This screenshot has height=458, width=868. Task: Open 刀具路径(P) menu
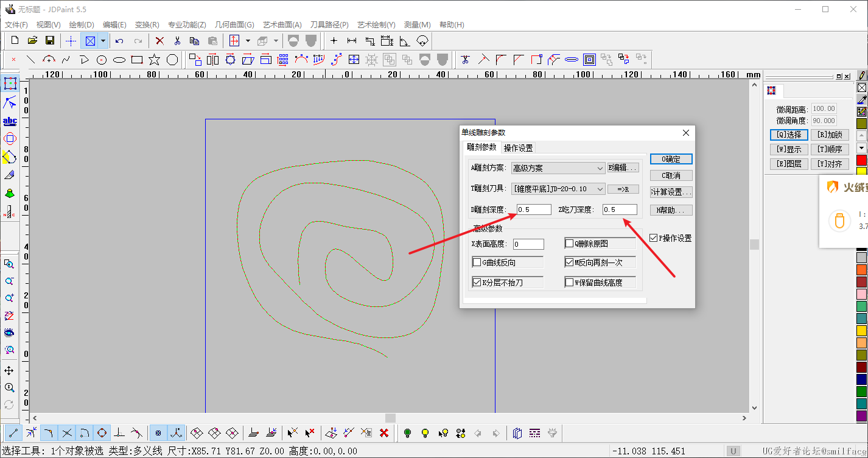tap(329, 25)
